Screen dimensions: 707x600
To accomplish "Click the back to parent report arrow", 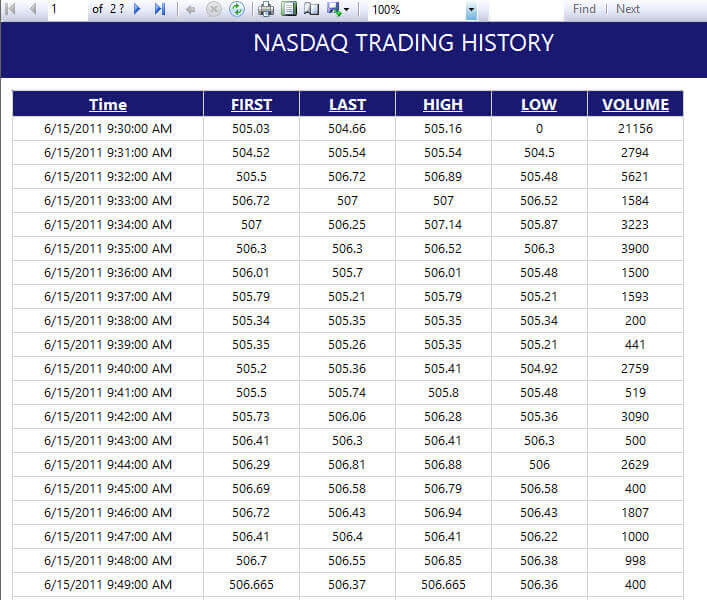I will pyautogui.click(x=190, y=9).
